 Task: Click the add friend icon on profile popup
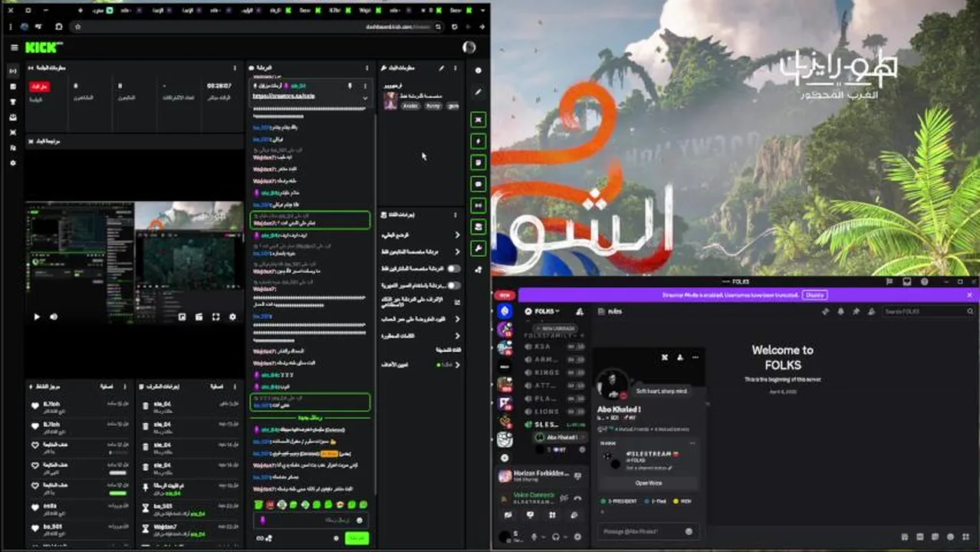(680, 357)
